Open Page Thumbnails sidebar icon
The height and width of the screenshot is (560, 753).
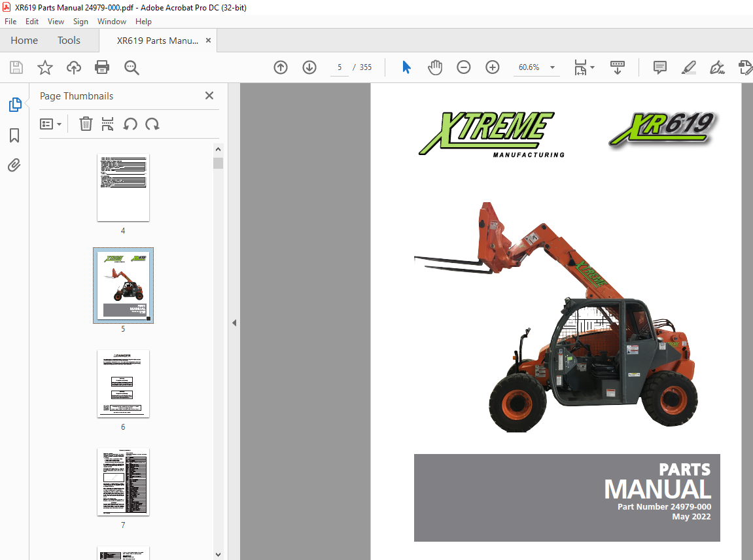click(x=15, y=104)
